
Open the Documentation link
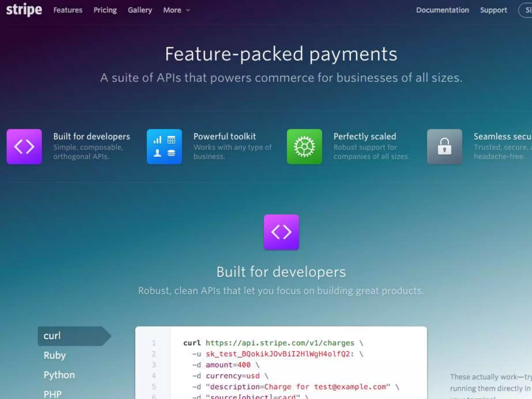[x=442, y=10]
